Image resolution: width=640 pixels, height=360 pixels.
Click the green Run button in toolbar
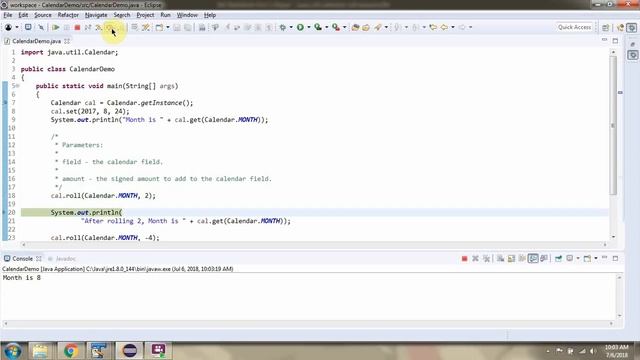tap(300, 27)
